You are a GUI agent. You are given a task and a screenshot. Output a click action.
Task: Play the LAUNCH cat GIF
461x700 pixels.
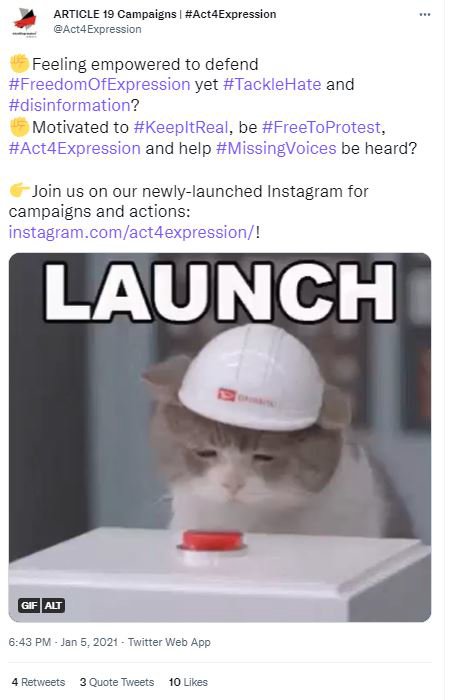(220, 438)
